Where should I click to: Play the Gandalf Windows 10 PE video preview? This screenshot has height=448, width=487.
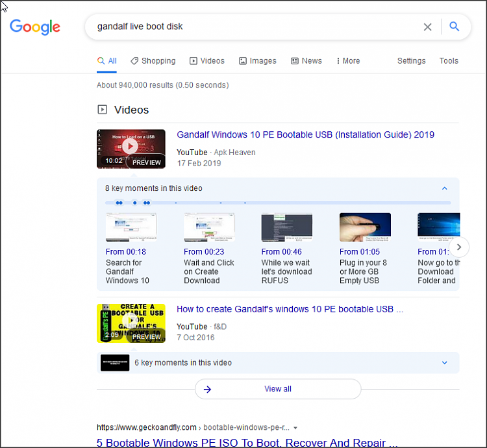point(131,149)
